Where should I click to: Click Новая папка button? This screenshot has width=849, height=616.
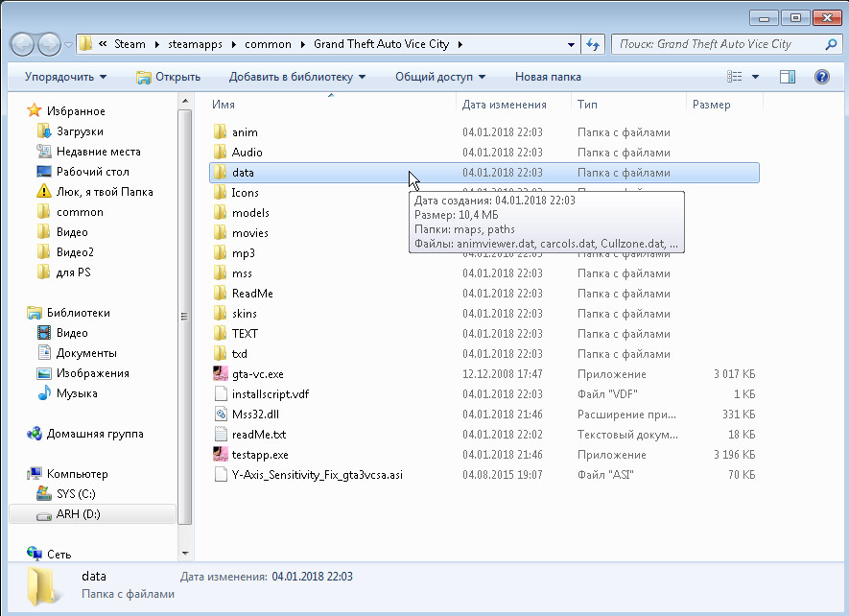pyautogui.click(x=548, y=77)
